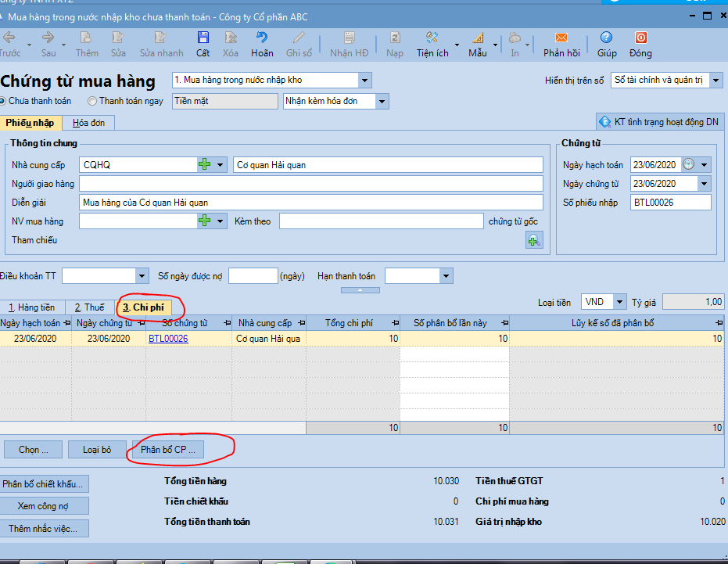The height and width of the screenshot is (564, 728).
Task: Open the Hiển thị trên sổ dropdown
Action: tap(716, 80)
